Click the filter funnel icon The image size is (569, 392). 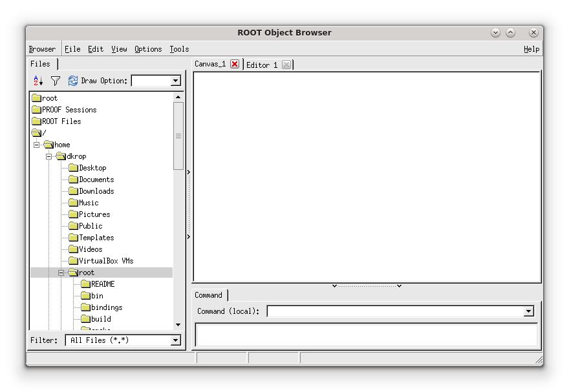click(x=56, y=81)
